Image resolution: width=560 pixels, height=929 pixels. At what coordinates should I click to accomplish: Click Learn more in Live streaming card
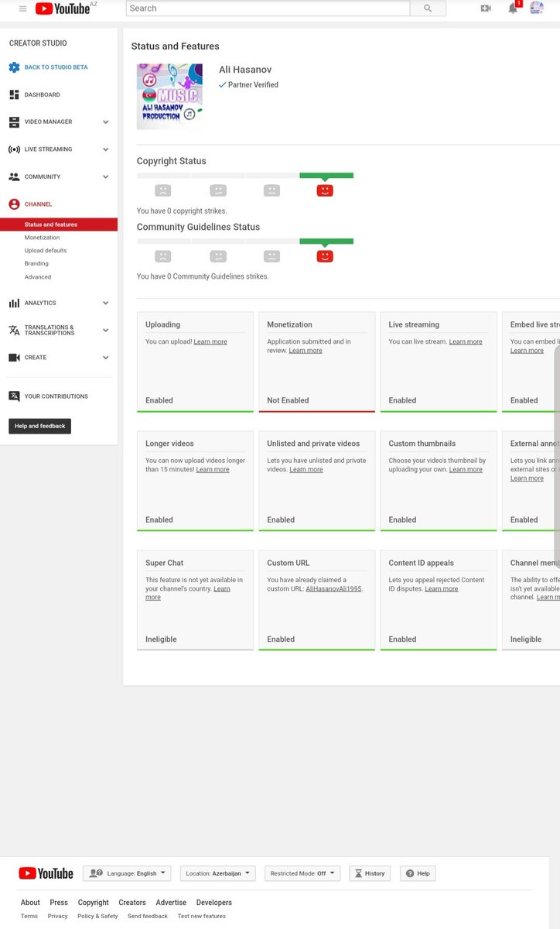(466, 341)
